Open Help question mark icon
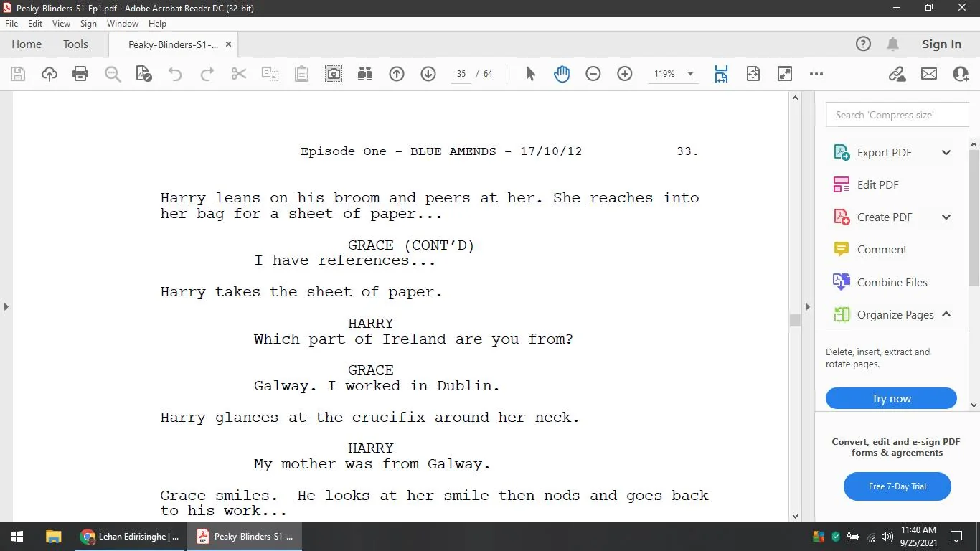This screenshot has height=551, width=980. point(863,44)
